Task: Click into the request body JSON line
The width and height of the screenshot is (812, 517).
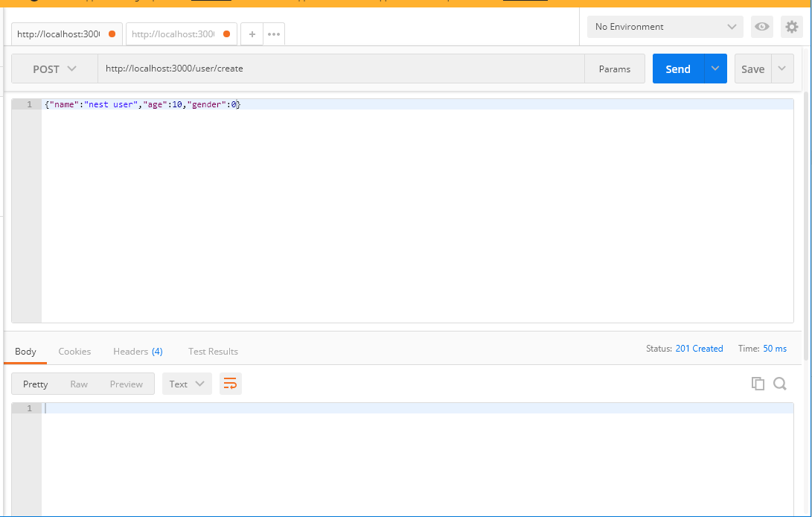Action: (x=417, y=104)
